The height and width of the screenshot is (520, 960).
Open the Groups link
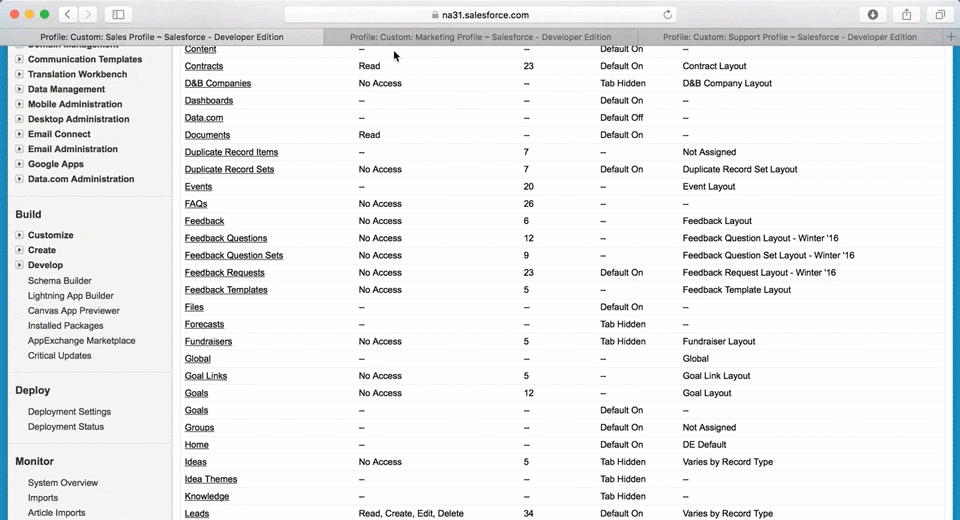[200, 428]
